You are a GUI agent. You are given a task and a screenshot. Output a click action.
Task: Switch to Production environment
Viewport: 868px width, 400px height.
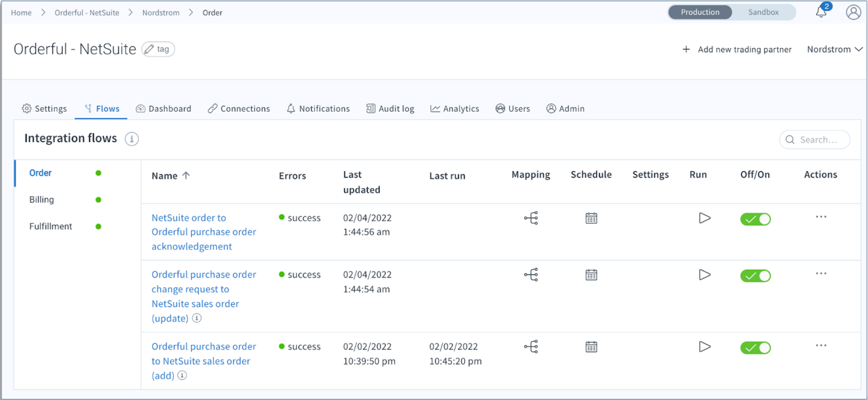pyautogui.click(x=700, y=12)
